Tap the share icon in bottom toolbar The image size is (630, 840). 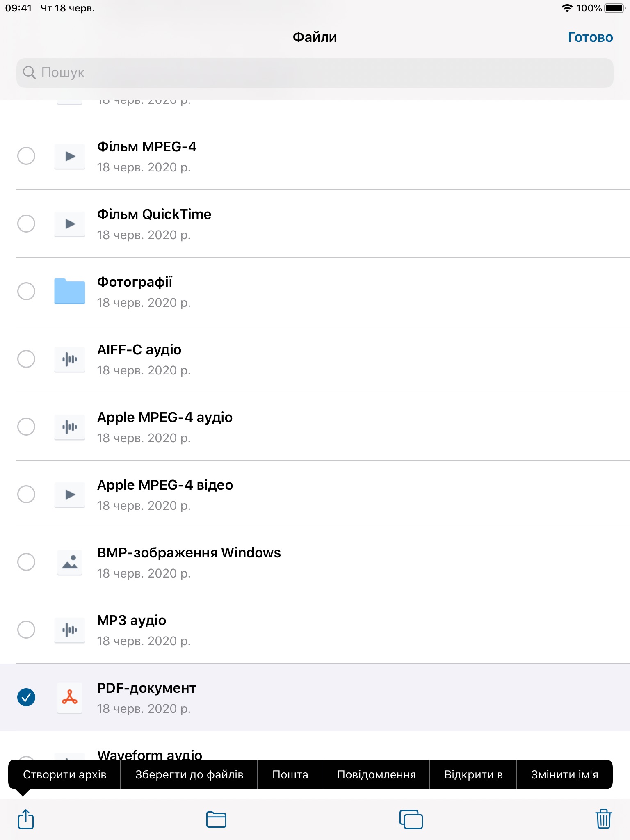coord(26,819)
